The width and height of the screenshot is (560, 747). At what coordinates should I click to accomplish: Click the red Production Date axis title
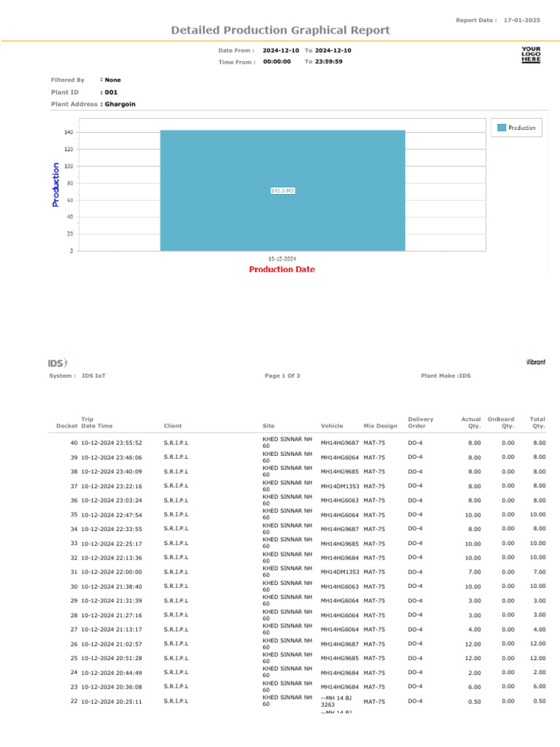[282, 269]
